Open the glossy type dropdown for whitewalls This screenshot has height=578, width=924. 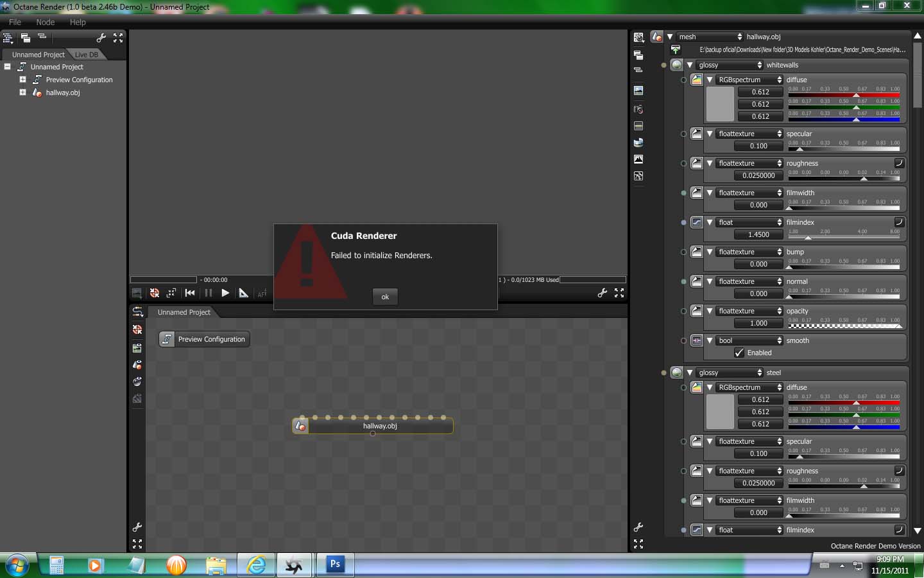pyautogui.click(x=730, y=65)
